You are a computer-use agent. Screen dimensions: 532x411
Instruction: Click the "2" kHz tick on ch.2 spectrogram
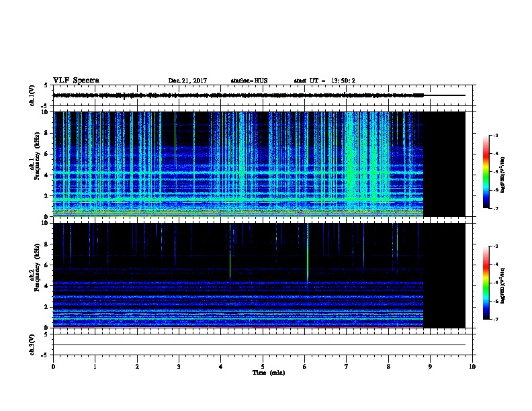[46, 307]
